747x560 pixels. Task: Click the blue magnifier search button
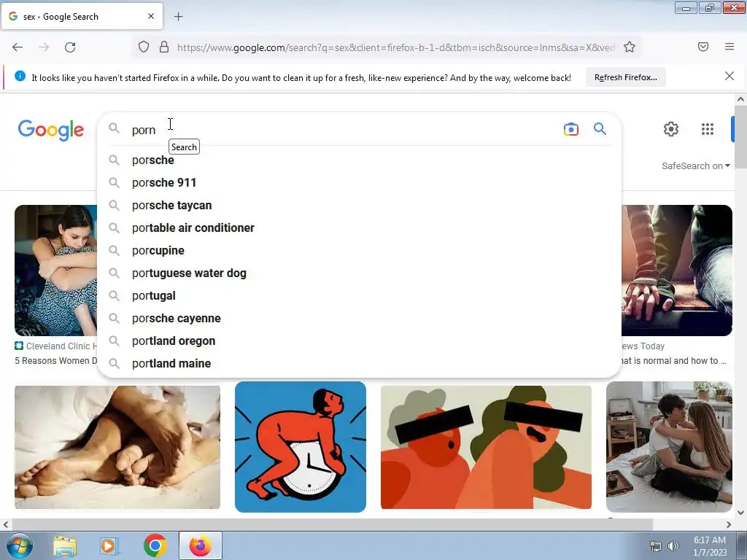tap(600, 128)
